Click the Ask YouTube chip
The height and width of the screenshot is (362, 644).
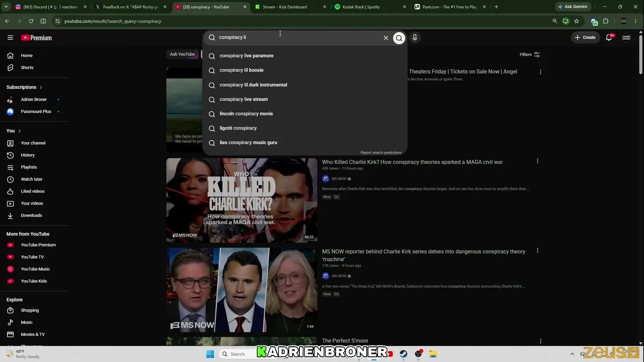[182, 54]
